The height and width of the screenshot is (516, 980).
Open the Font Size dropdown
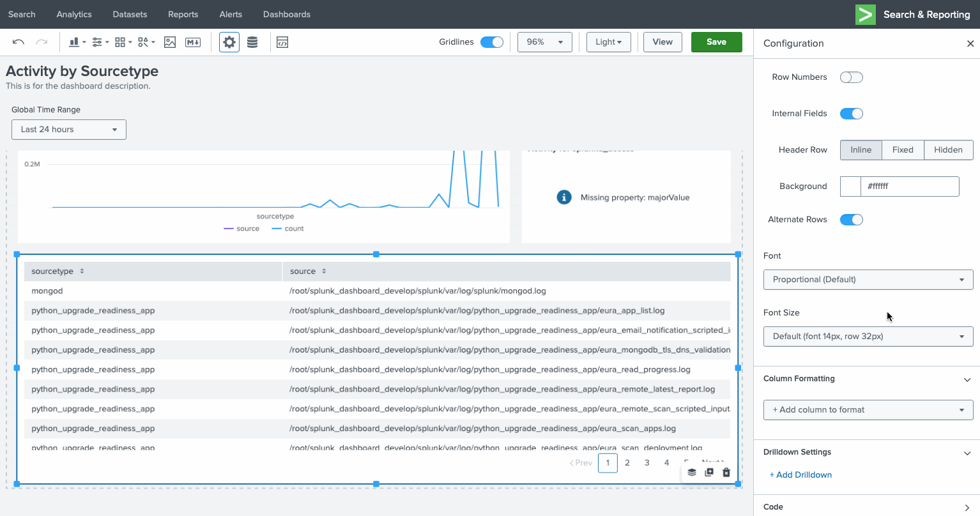868,337
